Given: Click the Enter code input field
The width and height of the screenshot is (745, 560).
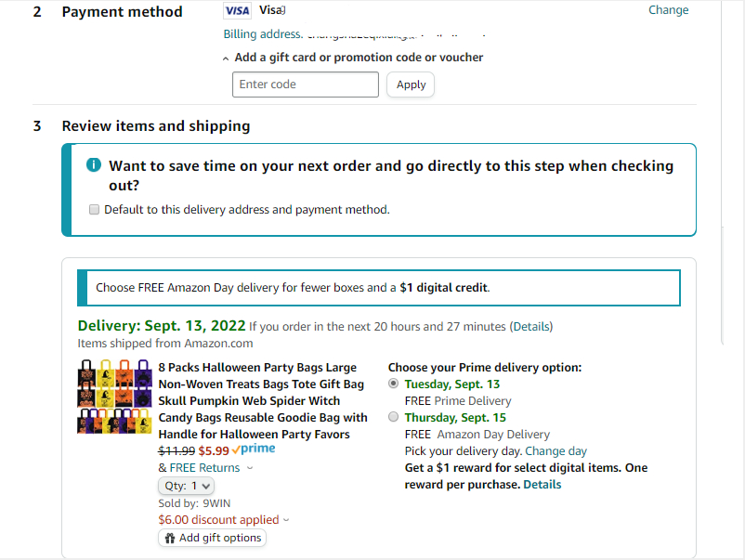Looking at the screenshot, I should point(305,85).
